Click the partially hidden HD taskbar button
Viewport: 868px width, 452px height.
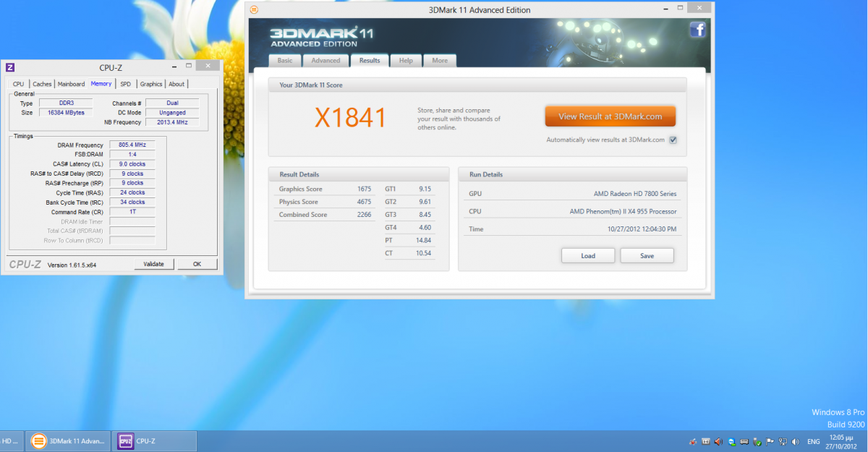coord(12,441)
